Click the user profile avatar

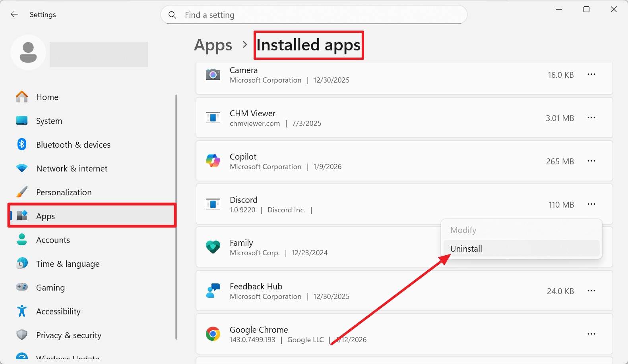click(x=28, y=52)
